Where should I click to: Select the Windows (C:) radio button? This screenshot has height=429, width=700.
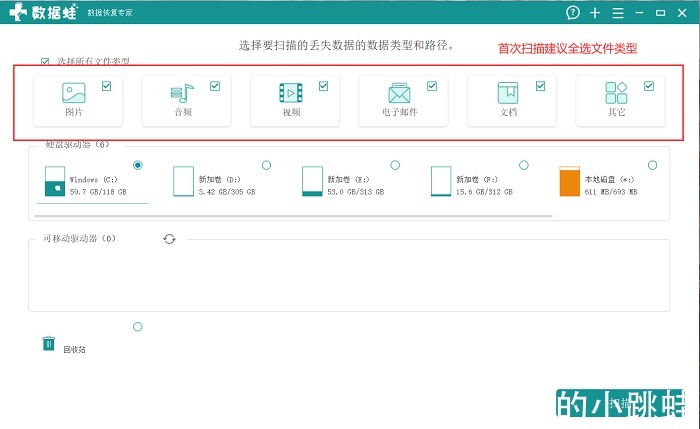tap(138, 165)
